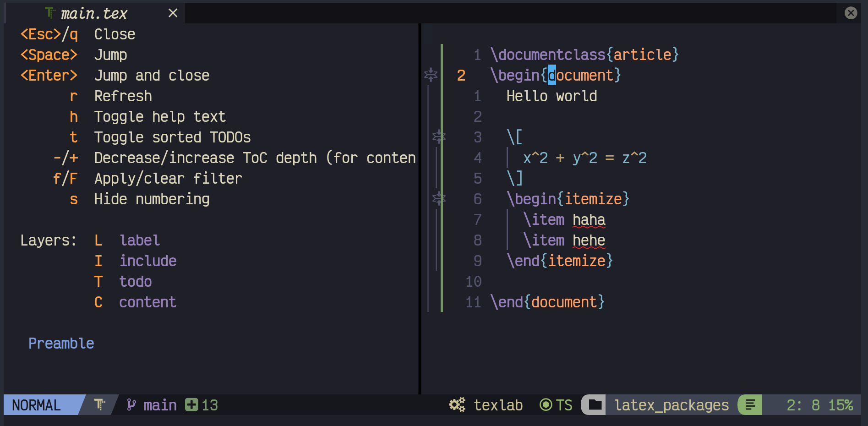Toggle the content layer C

tap(98, 302)
